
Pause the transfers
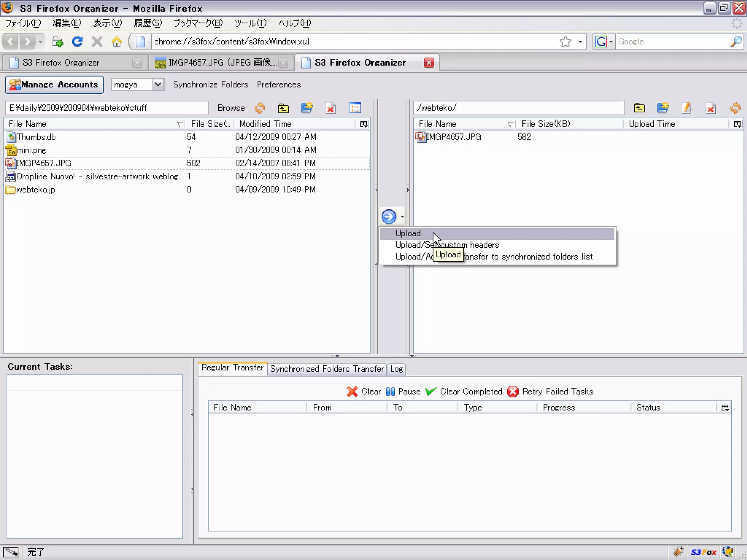(x=403, y=392)
